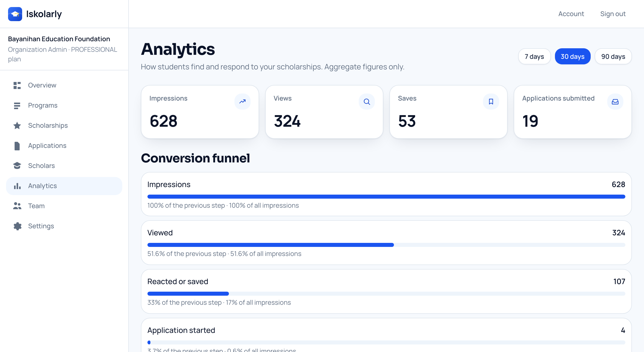This screenshot has height=352, width=644.
Task: Select the 30 days range
Action: (x=573, y=57)
